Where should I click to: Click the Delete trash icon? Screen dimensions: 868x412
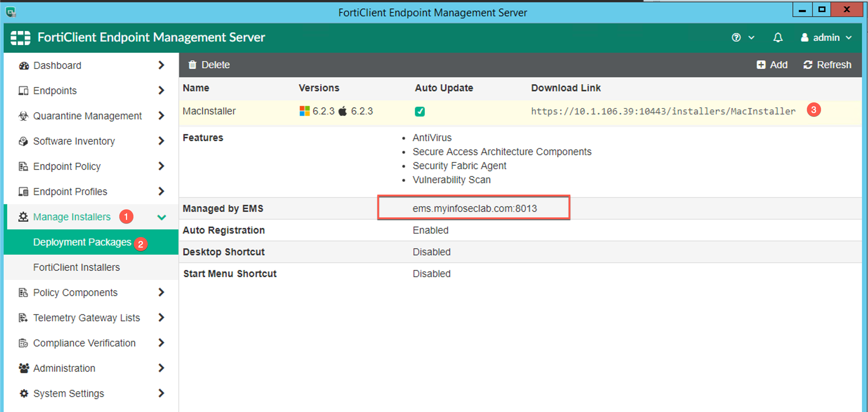pos(192,65)
